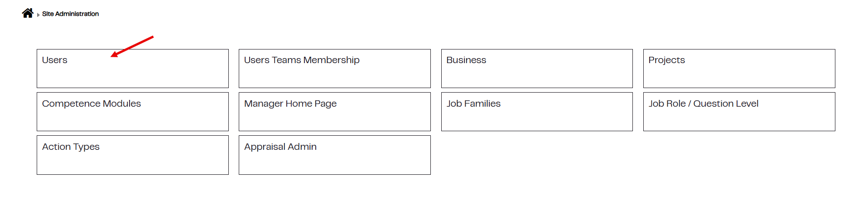Click the 'Projects' label text
The height and width of the screenshot is (222, 868).
666,60
